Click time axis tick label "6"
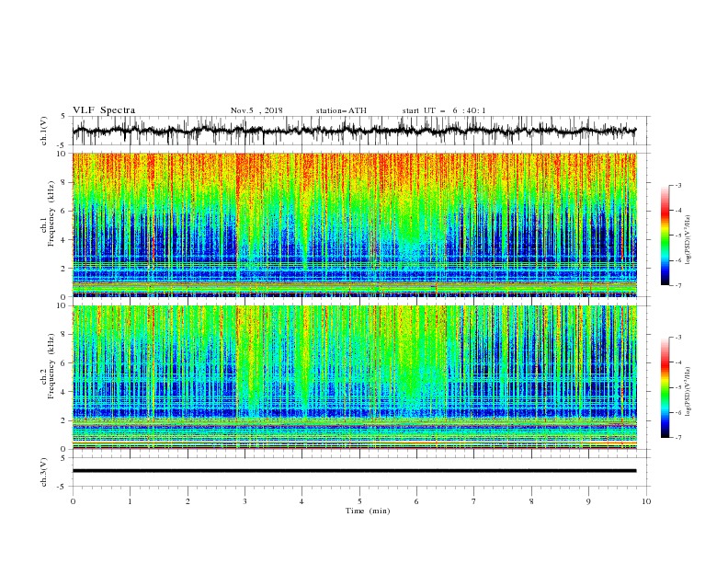 click(416, 501)
